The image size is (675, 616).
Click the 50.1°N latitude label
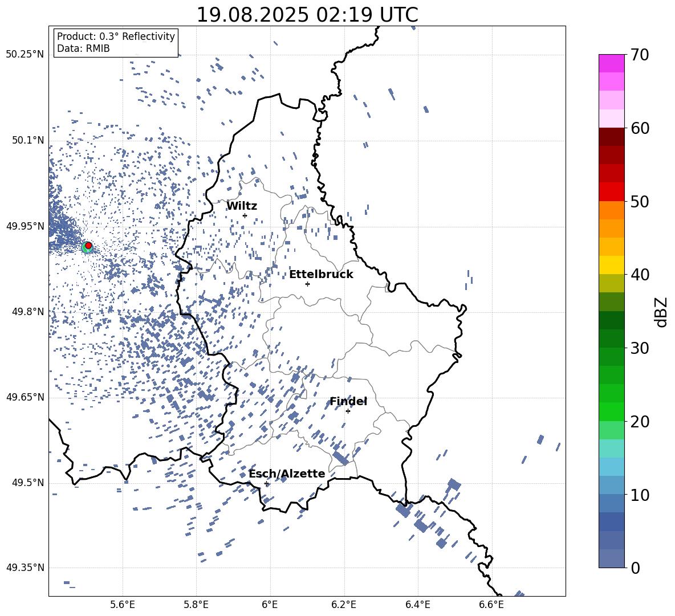pyautogui.click(x=28, y=140)
